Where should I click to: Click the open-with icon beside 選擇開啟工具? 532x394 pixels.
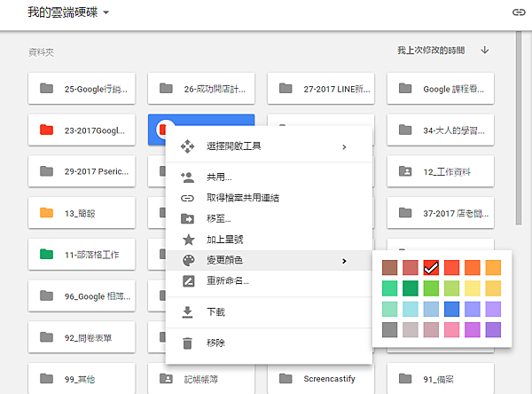tap(187, 146)
